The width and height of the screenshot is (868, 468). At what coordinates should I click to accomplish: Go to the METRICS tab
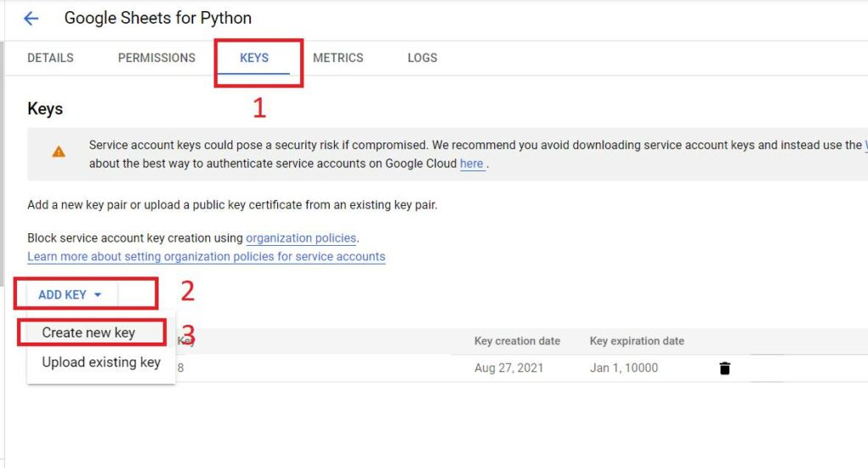tap(338, 58)
